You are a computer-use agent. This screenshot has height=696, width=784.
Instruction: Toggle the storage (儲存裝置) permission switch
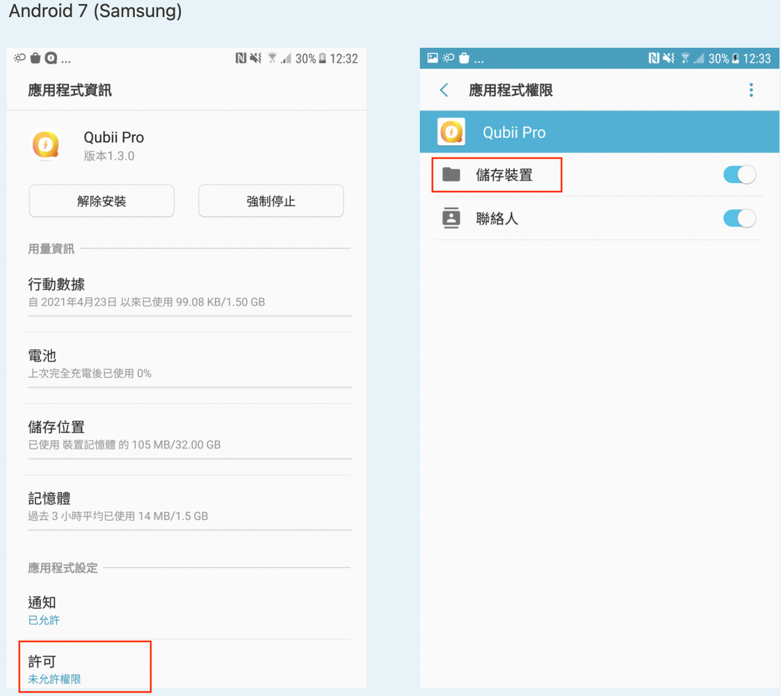(739, 175)
